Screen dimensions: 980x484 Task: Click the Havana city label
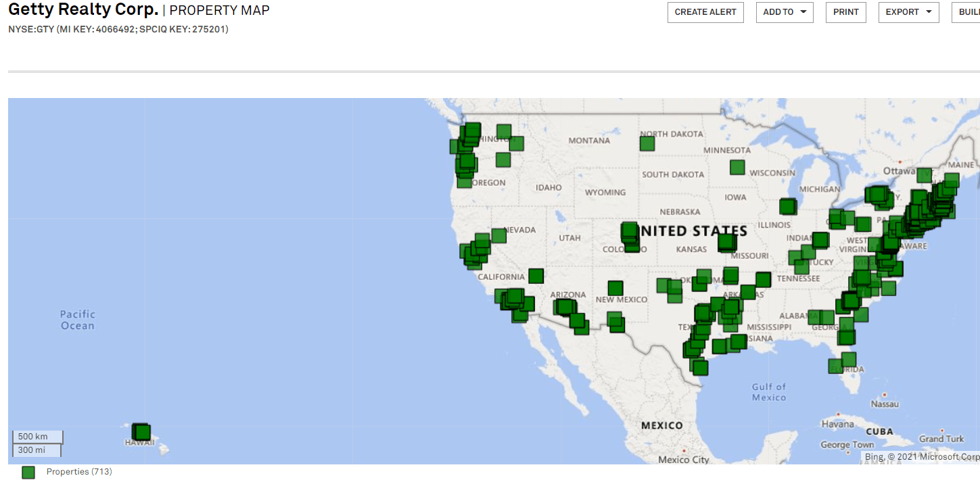[x=837, y=425]
